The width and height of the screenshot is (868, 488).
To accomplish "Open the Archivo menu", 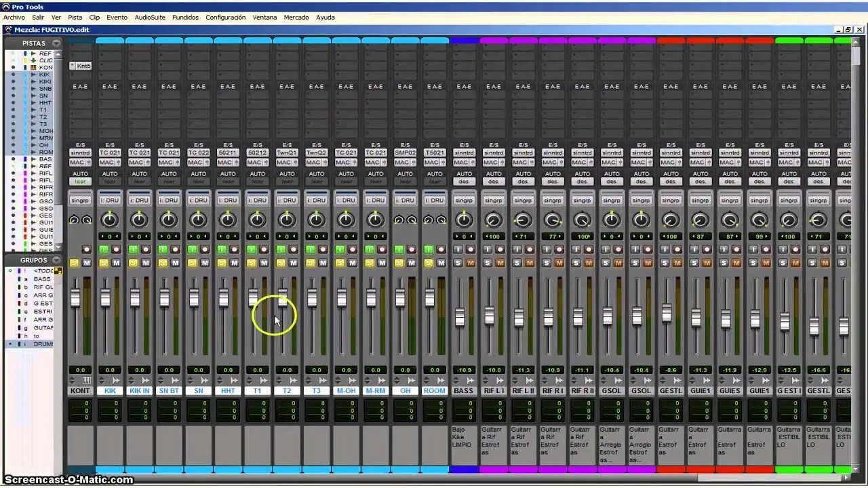I will [14, 17].
